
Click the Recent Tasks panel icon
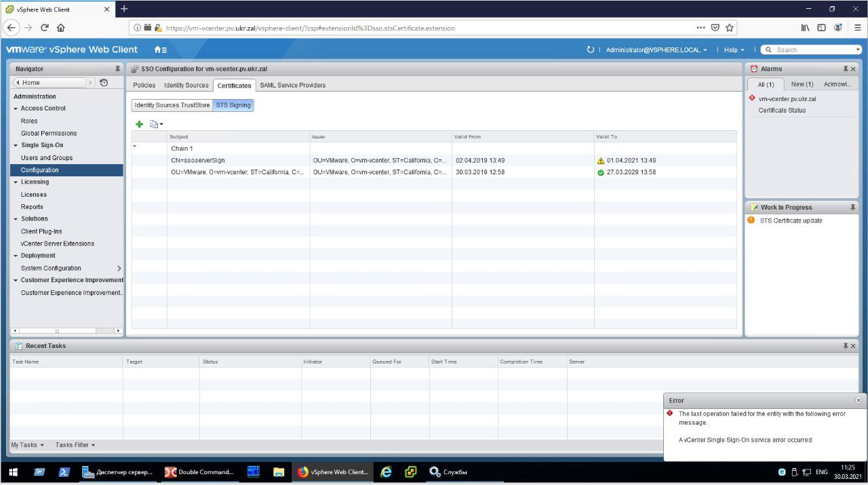pos(19,346)
